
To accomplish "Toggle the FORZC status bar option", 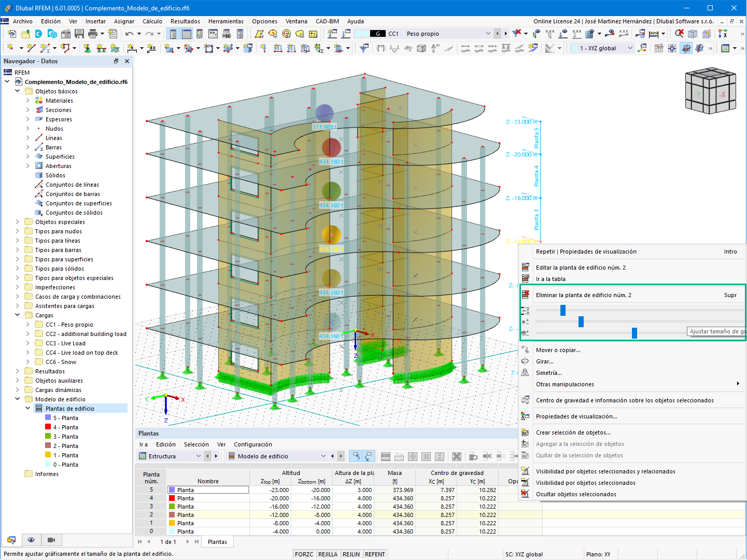I will 304,554.
